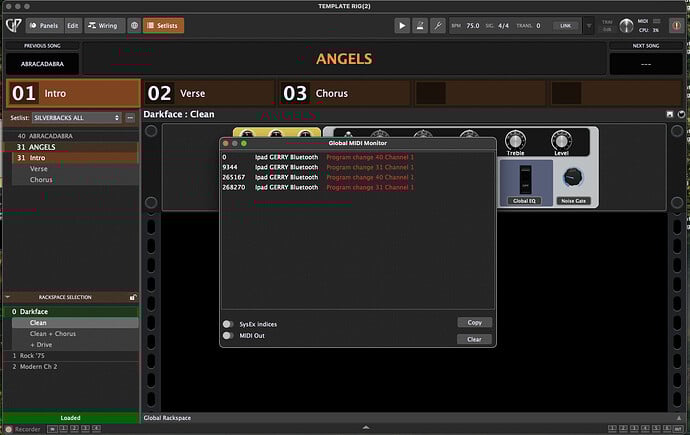Screen dimensions: 690x435
Task: Open the tuner fork icon
Action: (439, 25)
